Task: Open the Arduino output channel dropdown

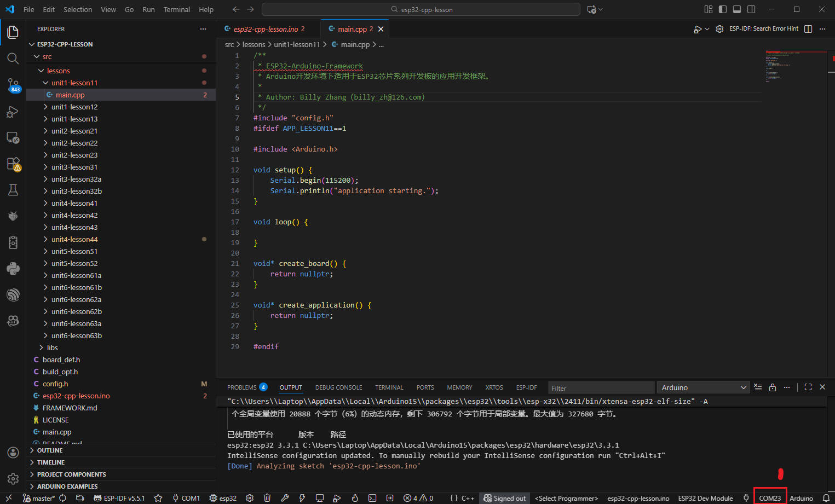Action: (x=703, y=387)
